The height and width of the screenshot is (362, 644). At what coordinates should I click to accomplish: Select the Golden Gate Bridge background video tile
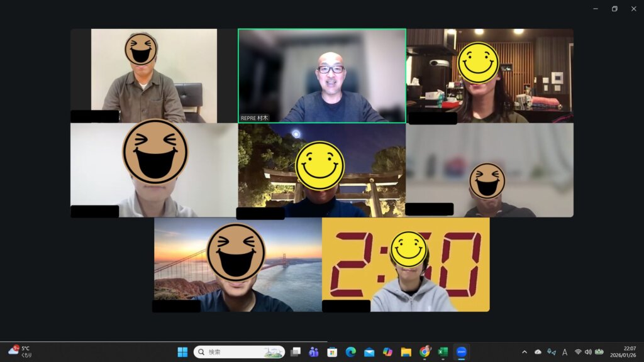pos(238,265)
